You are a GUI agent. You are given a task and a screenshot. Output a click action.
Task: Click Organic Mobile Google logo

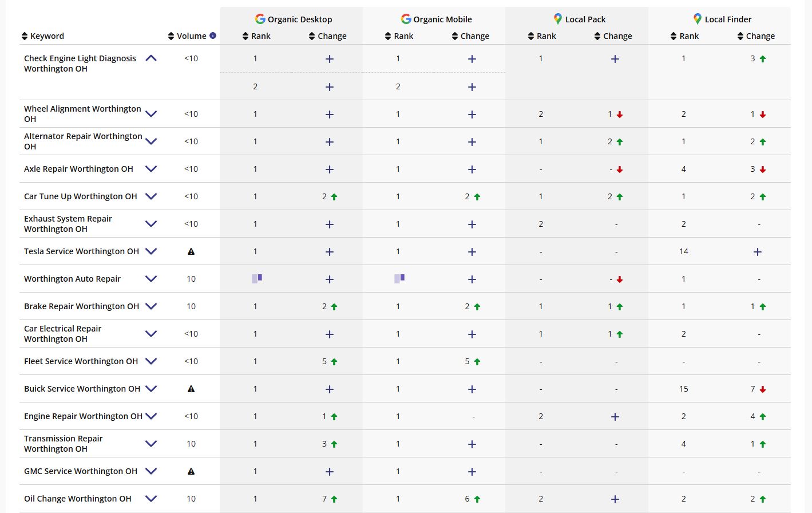(406, 19)
